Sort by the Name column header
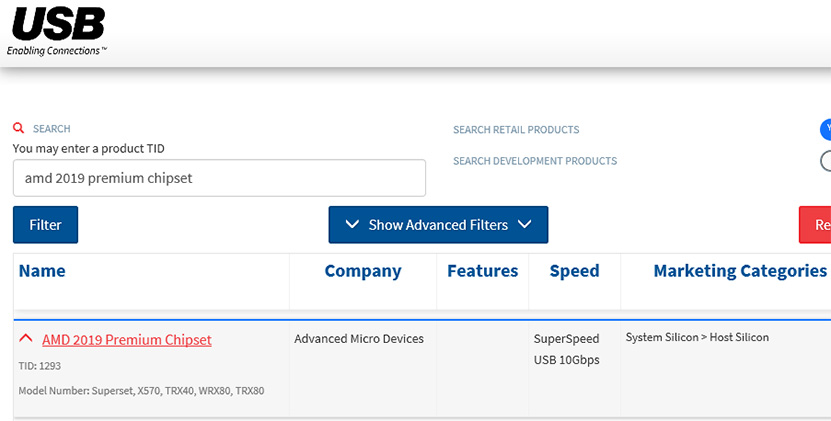831x421 pixels. click(42, 271)
